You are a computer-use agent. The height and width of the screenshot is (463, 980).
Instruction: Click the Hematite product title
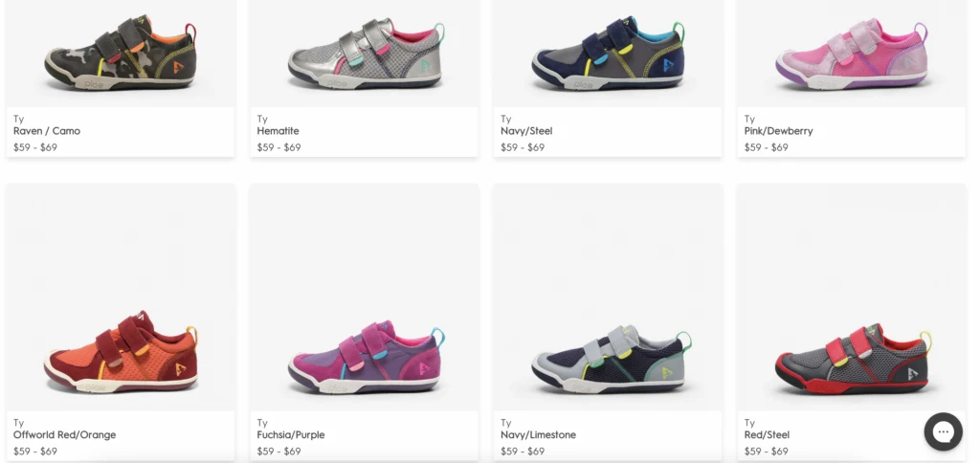[278, 131]
